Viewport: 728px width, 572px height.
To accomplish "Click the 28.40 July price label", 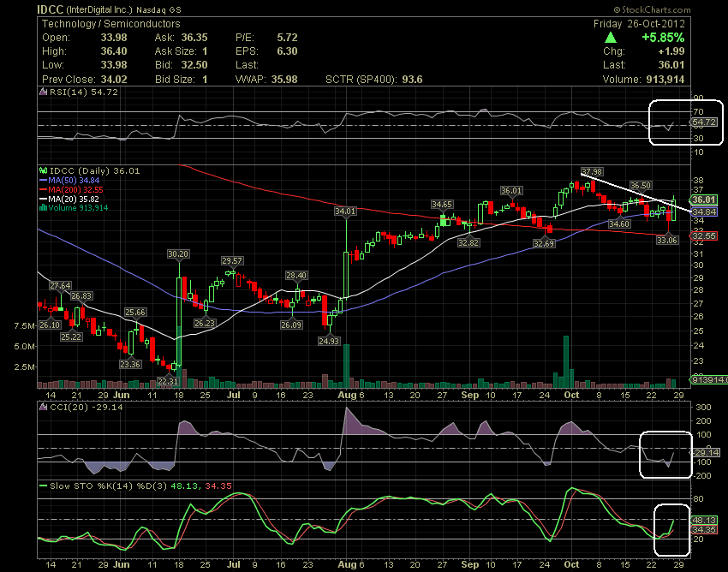I will point(296,276).
